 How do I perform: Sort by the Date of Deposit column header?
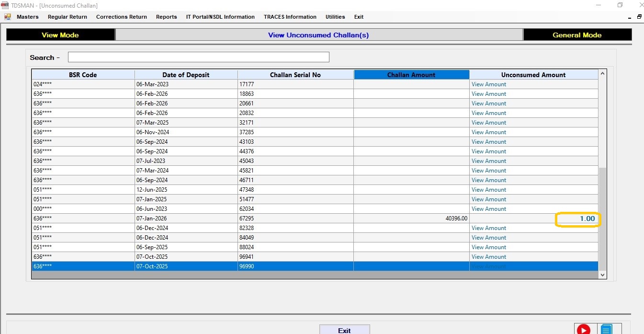point(186,75)
